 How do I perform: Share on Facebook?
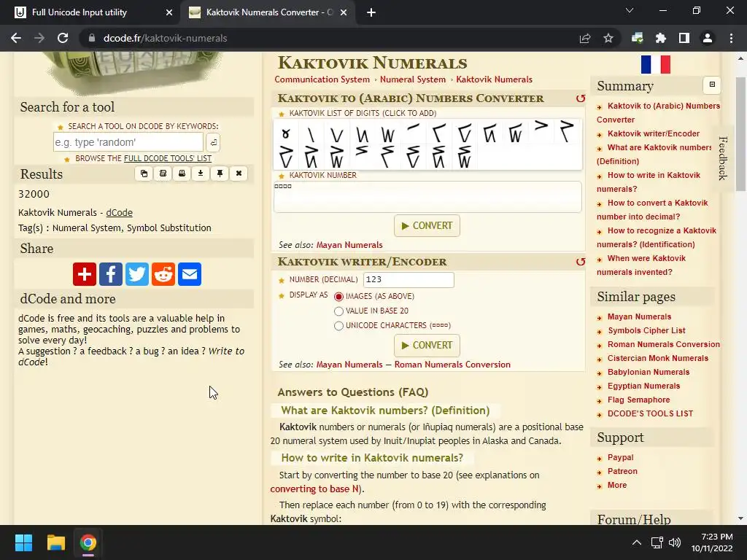tap(111, 274)
